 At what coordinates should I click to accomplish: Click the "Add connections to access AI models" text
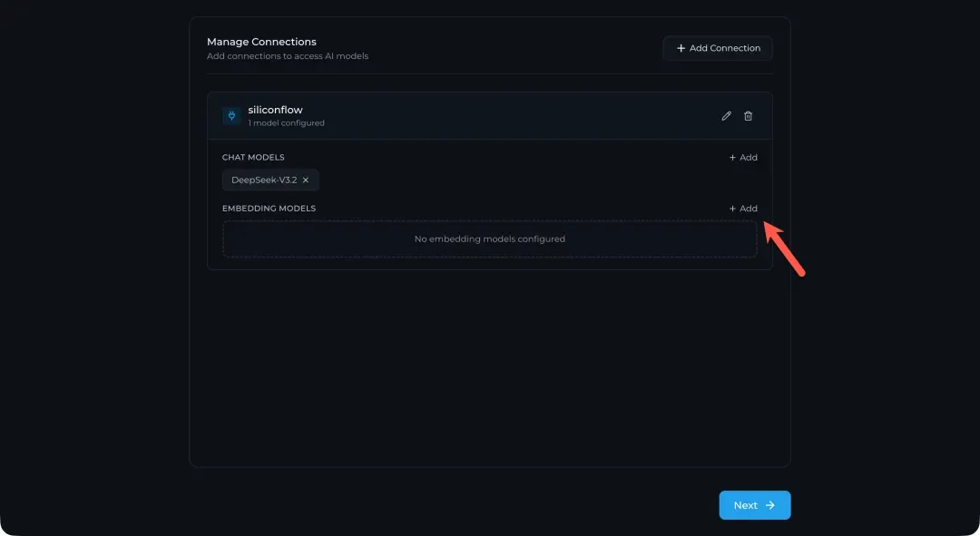(288, 56)
